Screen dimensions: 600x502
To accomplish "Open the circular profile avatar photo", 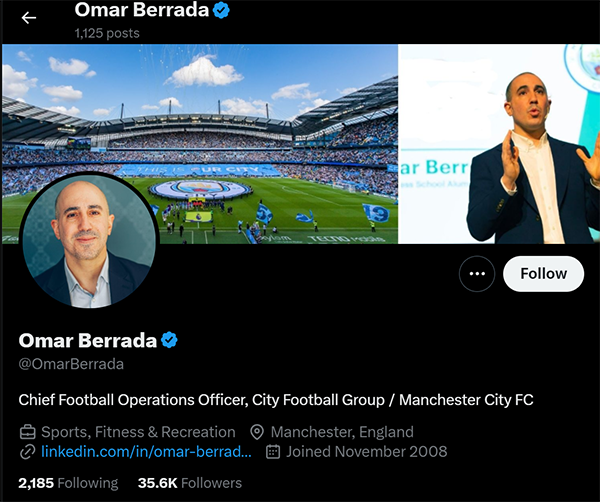I will [x=89, y=245].
